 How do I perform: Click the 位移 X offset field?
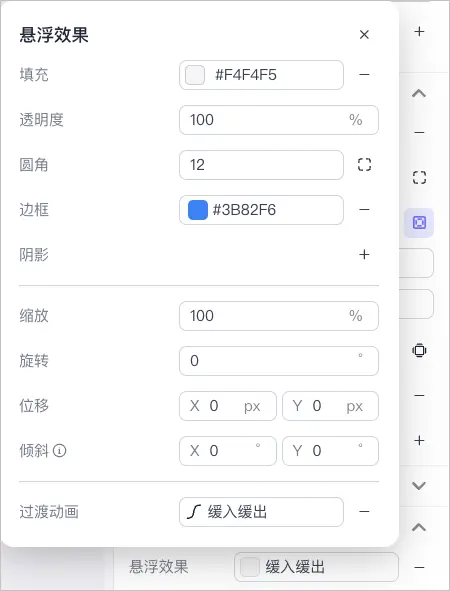pos(228,406)
